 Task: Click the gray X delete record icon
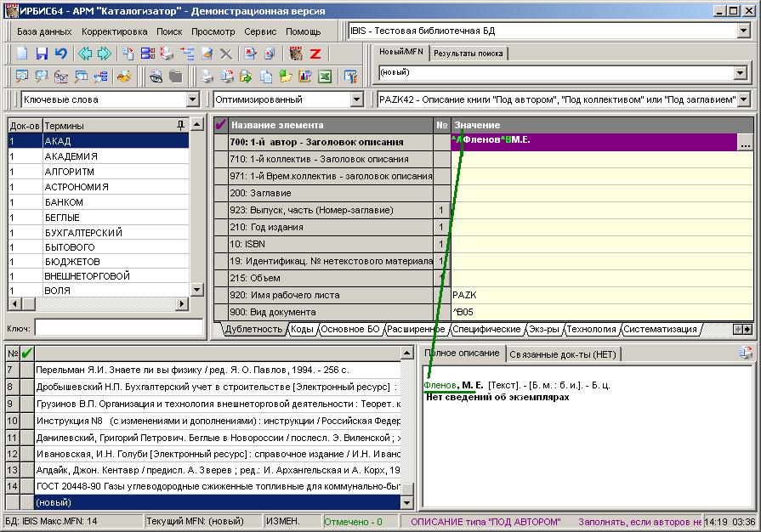tap(225, 54)
